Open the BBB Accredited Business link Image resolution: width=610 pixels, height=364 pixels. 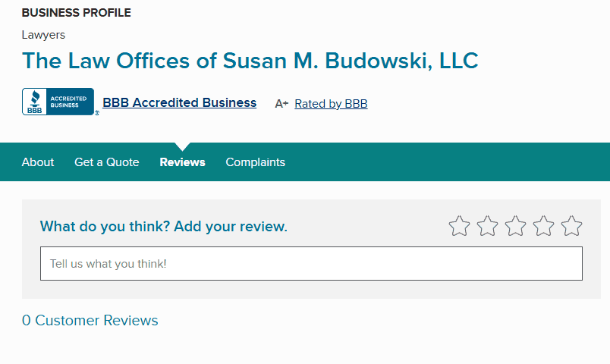pos(180,102)
